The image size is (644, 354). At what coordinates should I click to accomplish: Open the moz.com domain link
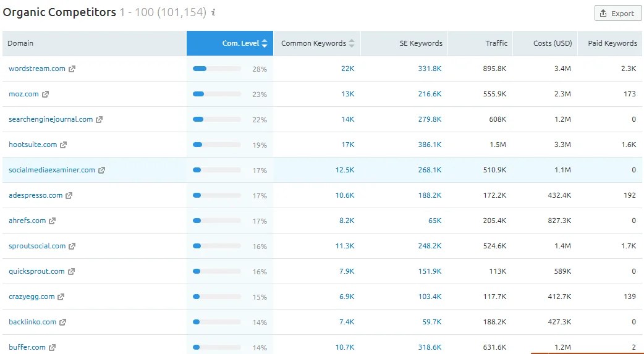point(23,94)
